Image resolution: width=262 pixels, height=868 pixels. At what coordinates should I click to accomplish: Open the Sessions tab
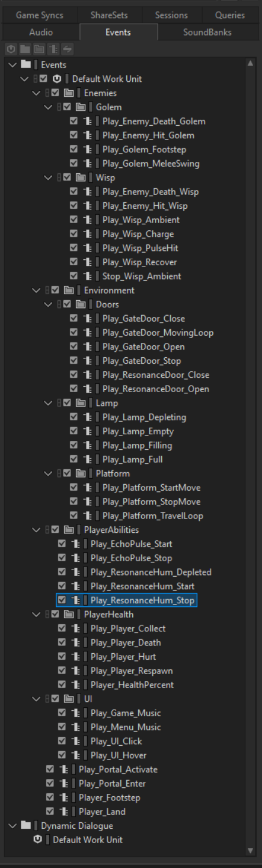(171, 15)
